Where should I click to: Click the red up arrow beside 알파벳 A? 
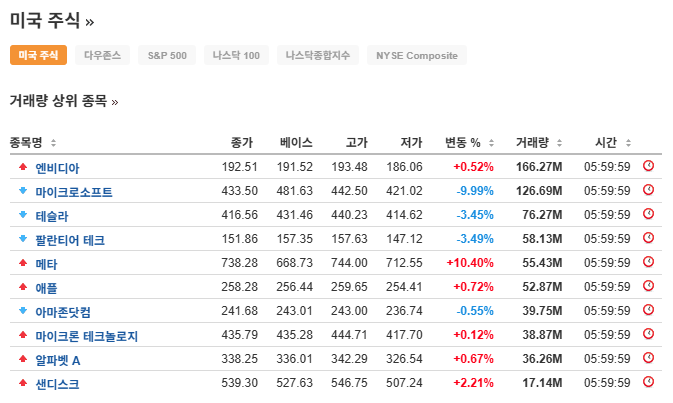coord(23,359)
